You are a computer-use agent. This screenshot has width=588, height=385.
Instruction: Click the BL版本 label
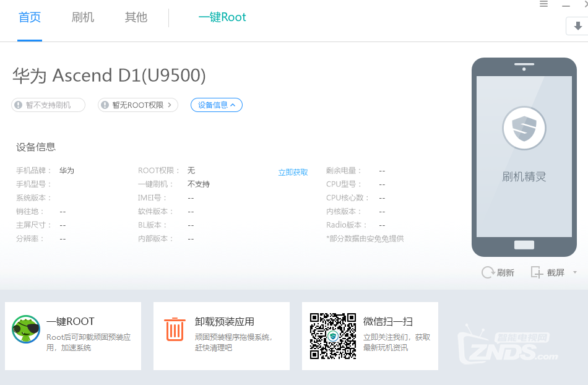point(152,225)
